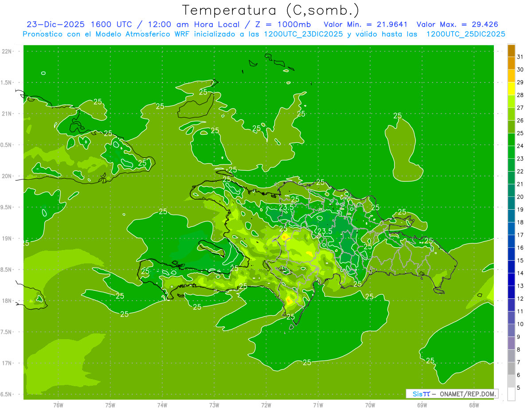The width and height of the screenshot is (532, 411).
Task: Click longitude label "75W"
Action: pyautogui.click(x=110, y=405)
